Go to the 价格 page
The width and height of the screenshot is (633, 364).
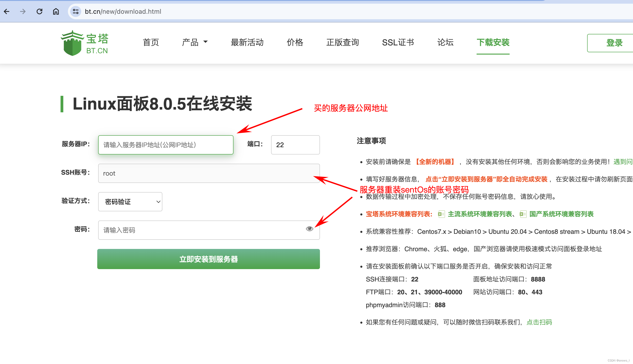(x=295, y=42)
